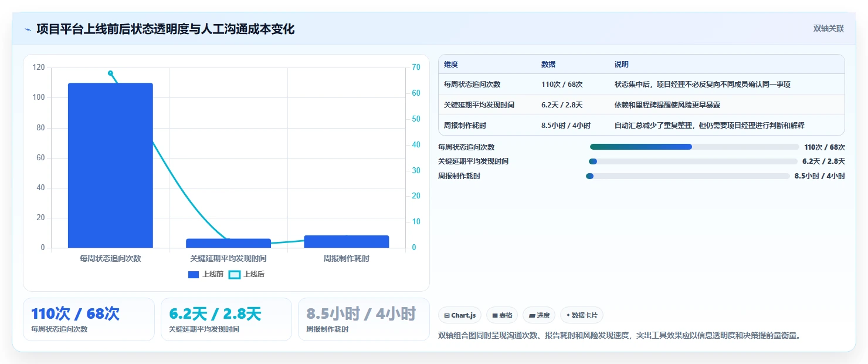Click the 周报制作耗时 progress bar
Viewport: 868px width, 364px height.
pyautogui.click(x=688, y=176)
